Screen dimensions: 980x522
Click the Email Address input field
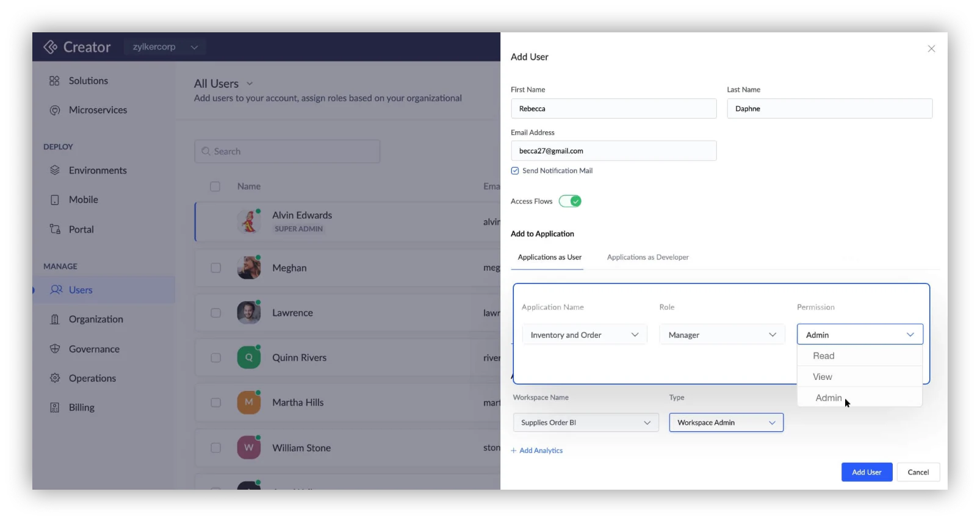pyautogui.click(x=613, y=151)
